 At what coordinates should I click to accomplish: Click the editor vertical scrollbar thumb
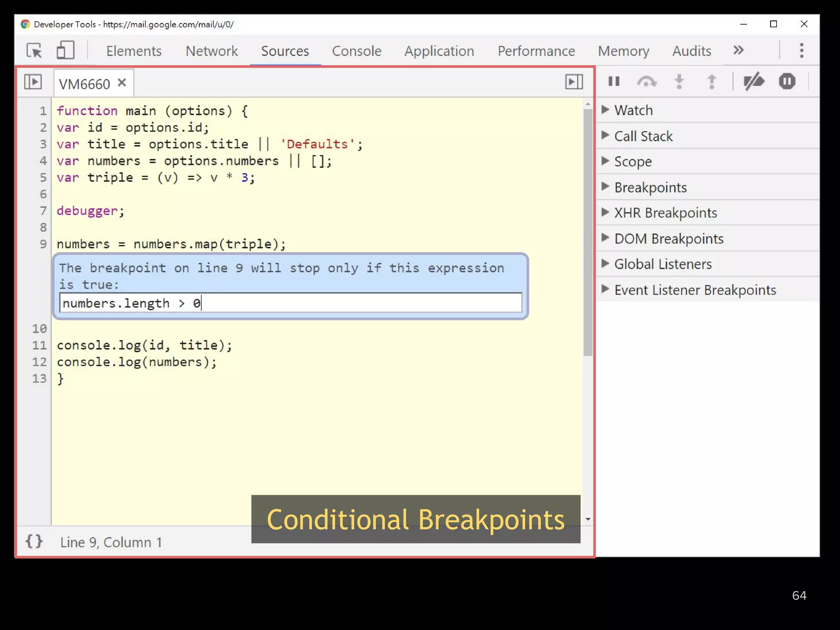(588, 232)
